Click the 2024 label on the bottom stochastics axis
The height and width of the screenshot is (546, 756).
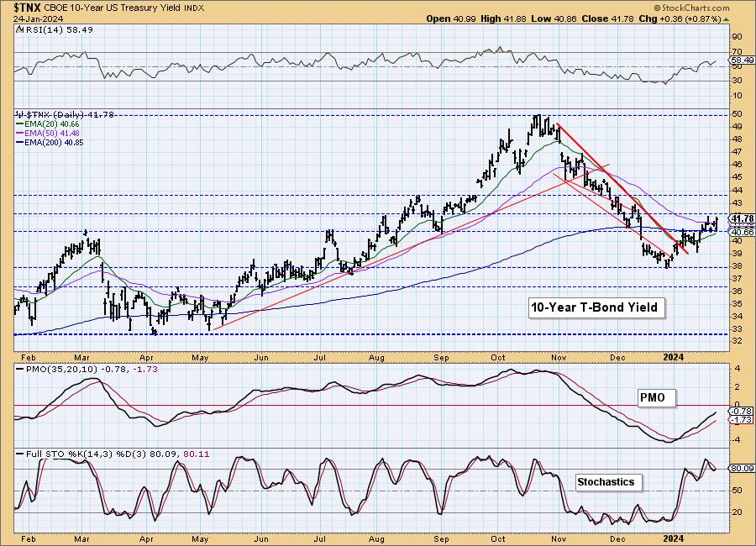click(674, 538)
